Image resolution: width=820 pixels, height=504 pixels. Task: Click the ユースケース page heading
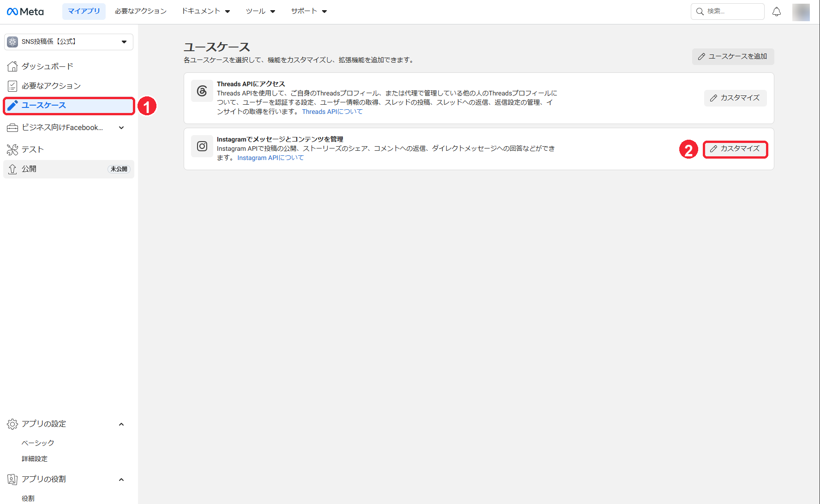tap(217, 47)
